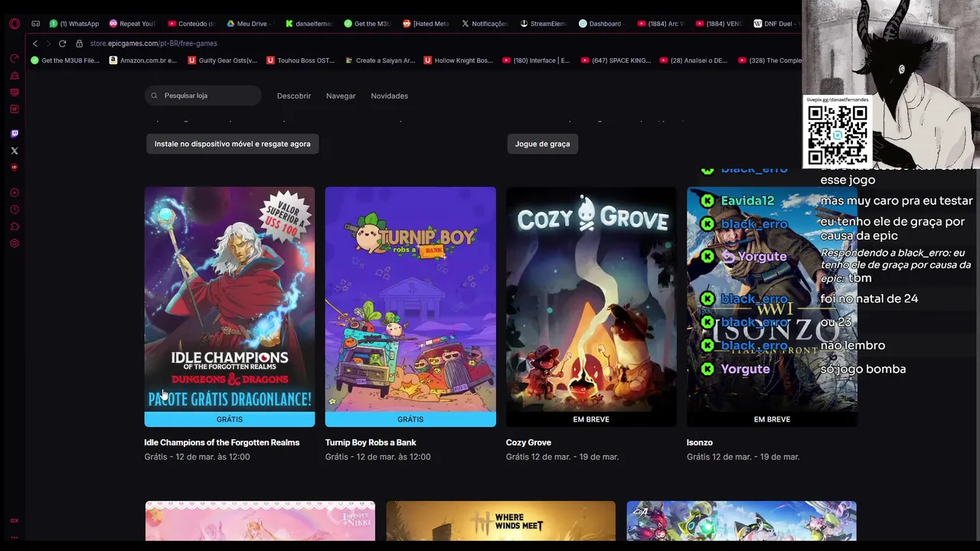Screen dimensions: 980x551
Task: Click chat message 'só jogo bomba'
Action: click(863, 369)
